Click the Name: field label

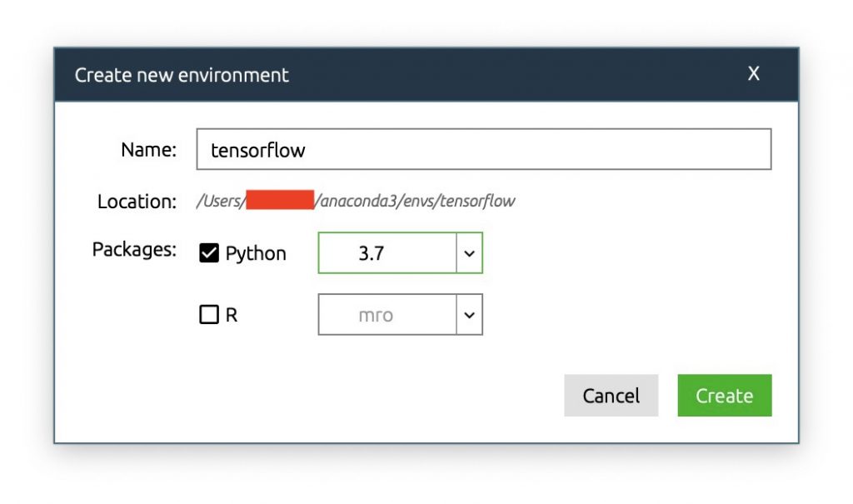[x=148, y=149]
